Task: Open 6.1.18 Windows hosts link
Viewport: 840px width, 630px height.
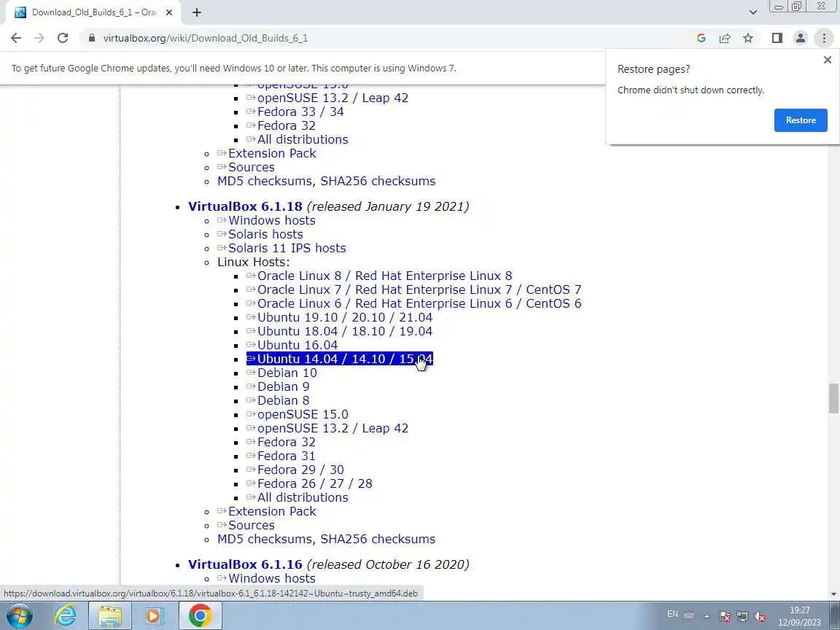Action: click(271, 220)
